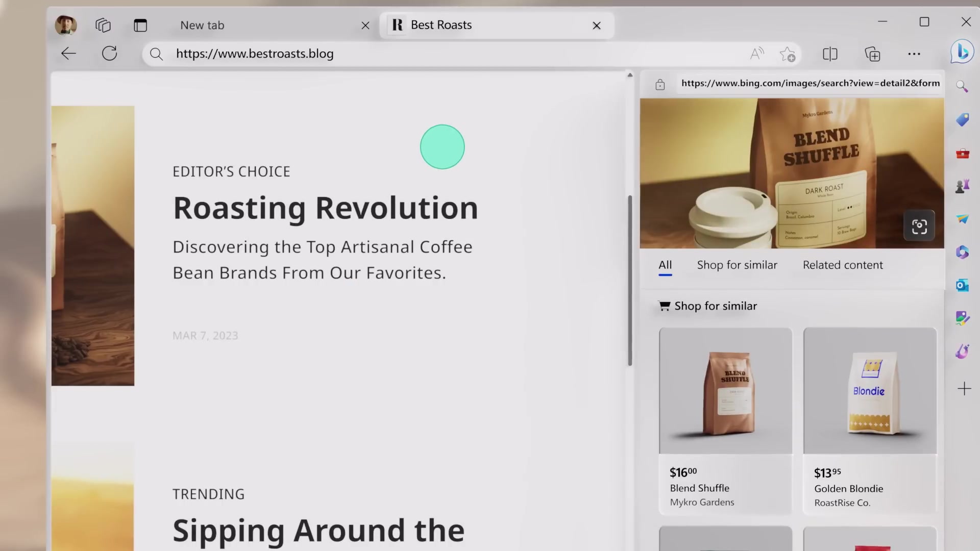Open the Shopping tag sidebar icon
The height and width of the screenshot is (551, 980).
coord(963,120)
